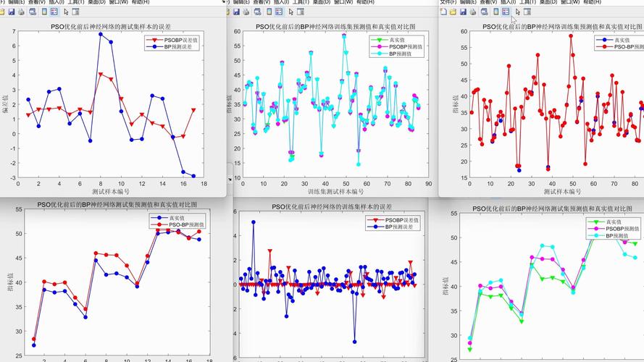Screen dimensions: 644x362
Task: Click Print Figure icon in right figure window
Action: pyautogui.click(x=473, y=12)
